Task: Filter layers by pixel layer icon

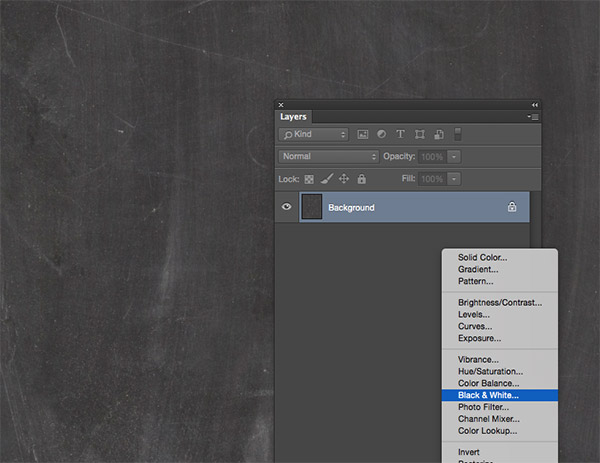Action: 363,134
